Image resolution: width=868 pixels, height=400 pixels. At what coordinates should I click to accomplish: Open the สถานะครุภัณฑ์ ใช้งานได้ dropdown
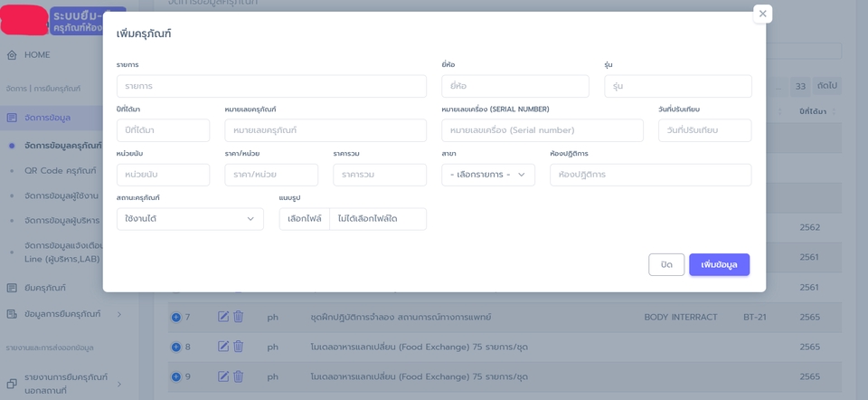click(191, 219)
